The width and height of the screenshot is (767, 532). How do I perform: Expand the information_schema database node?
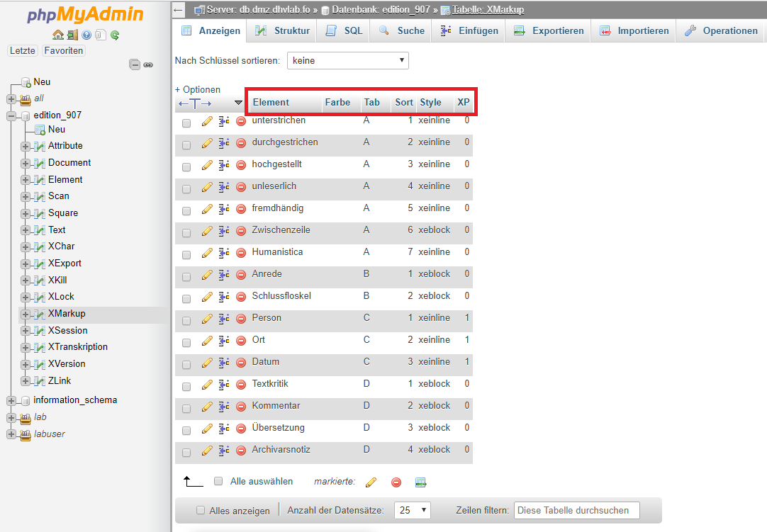click(11, 400)
